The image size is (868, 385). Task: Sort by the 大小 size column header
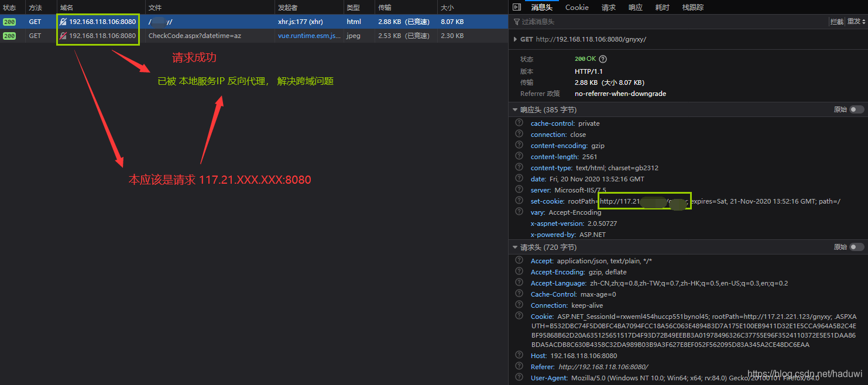point(472,7)
